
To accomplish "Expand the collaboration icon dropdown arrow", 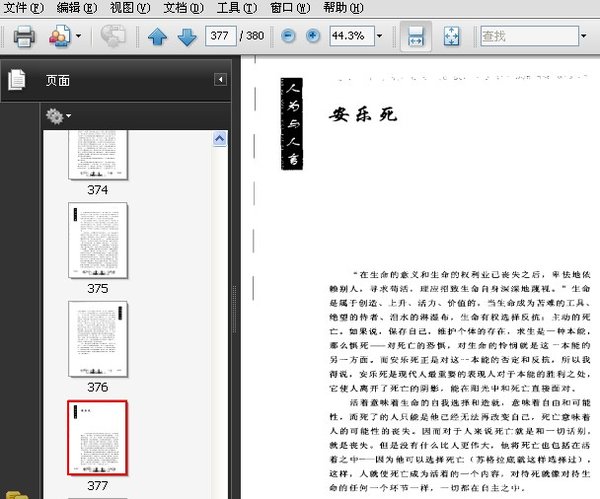I will click(78, 36).
